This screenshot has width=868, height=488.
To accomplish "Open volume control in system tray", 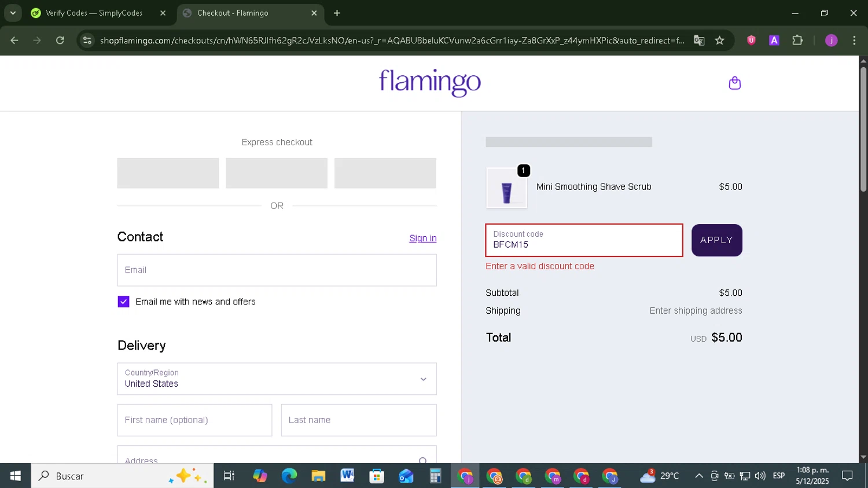I will click(760, 476).
